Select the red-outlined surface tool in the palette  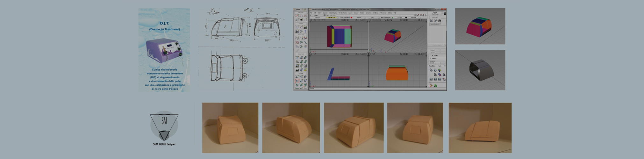tap(297, 81)
